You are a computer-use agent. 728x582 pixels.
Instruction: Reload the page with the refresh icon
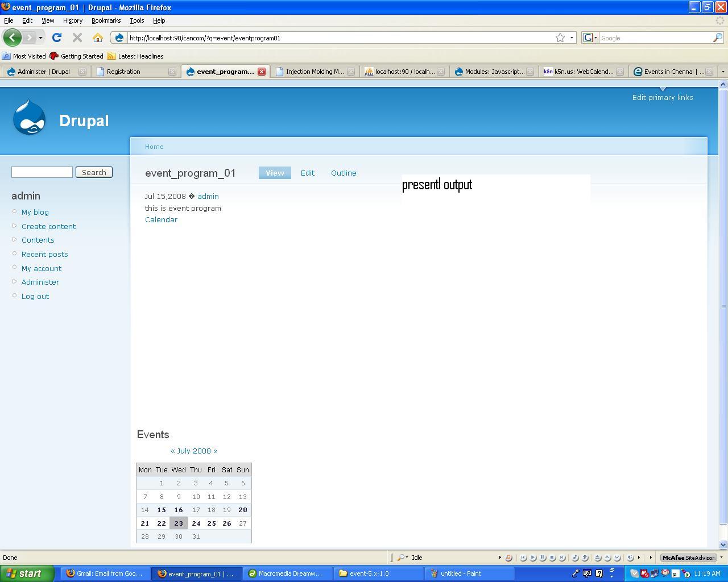(56, 38)
